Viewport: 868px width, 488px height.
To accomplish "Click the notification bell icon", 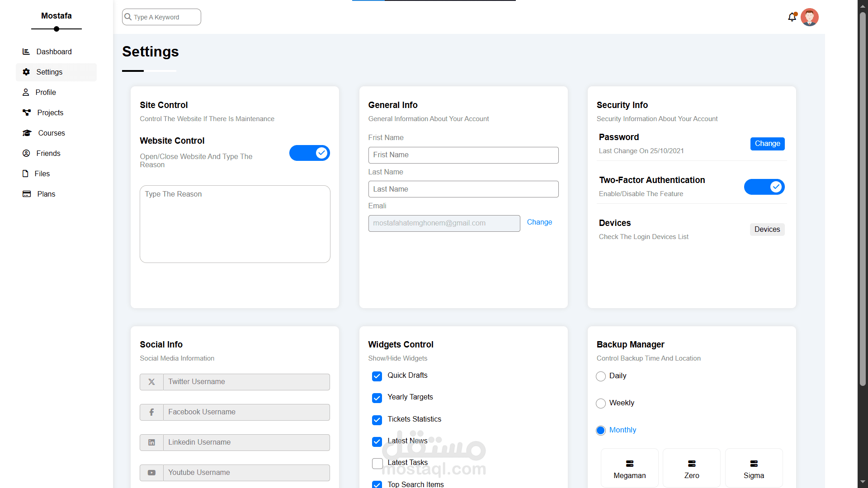I will [x=792, y=17].
